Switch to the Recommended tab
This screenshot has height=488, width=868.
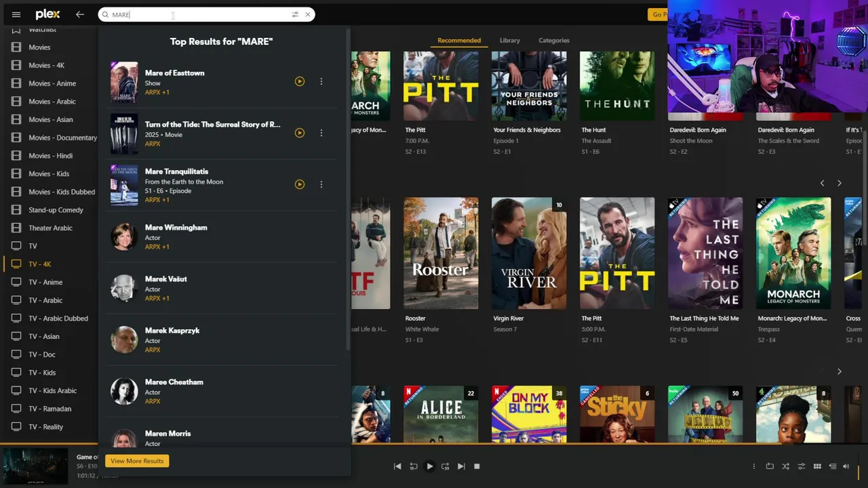tap(459, 41)
